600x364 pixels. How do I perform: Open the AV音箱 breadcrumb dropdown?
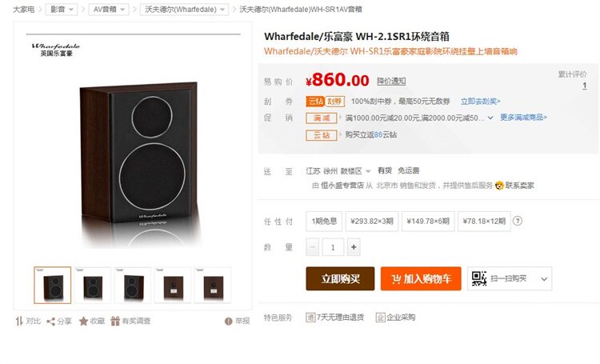click(x=109, y=9)
